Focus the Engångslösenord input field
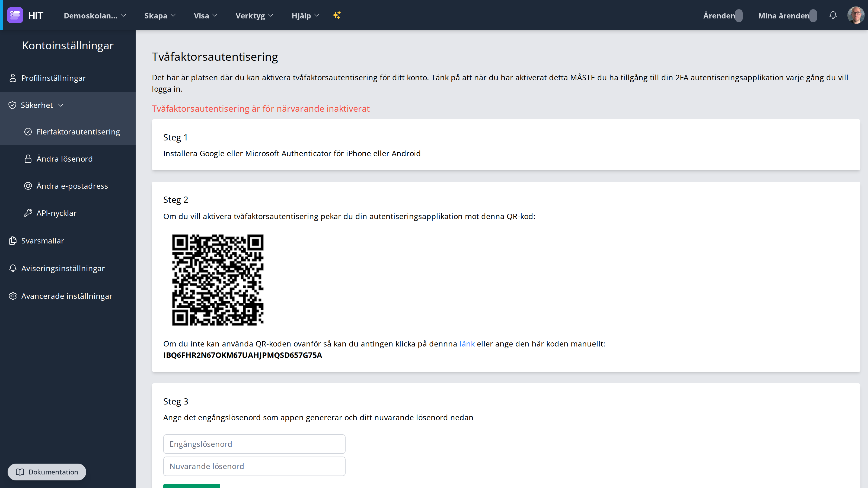Screen dimensions: 868x488 tap(254, 444)
